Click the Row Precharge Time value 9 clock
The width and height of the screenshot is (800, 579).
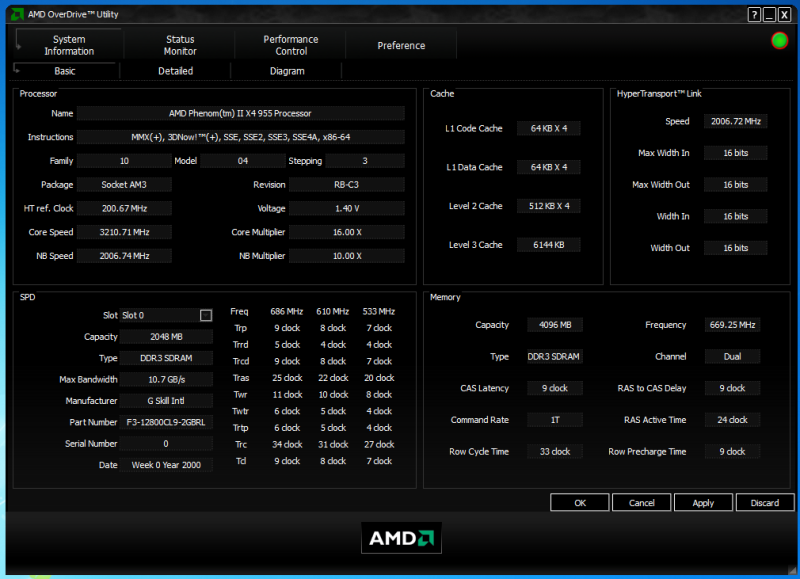732,451
